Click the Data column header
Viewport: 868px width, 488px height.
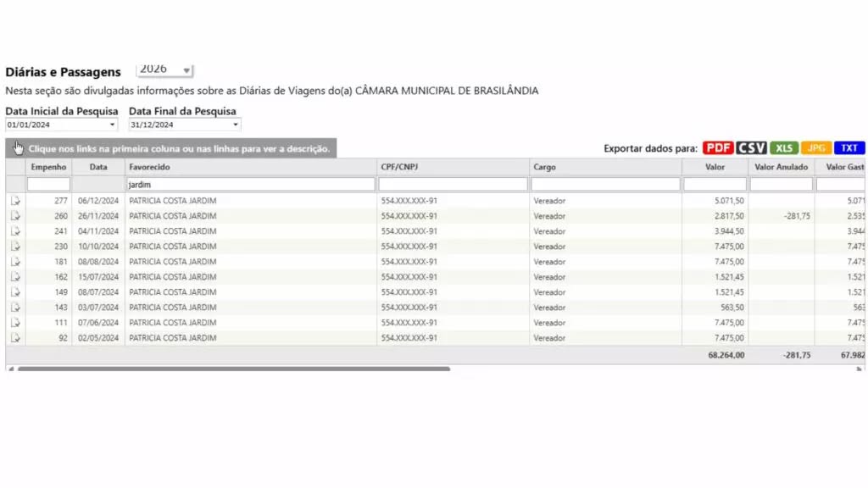98,167
